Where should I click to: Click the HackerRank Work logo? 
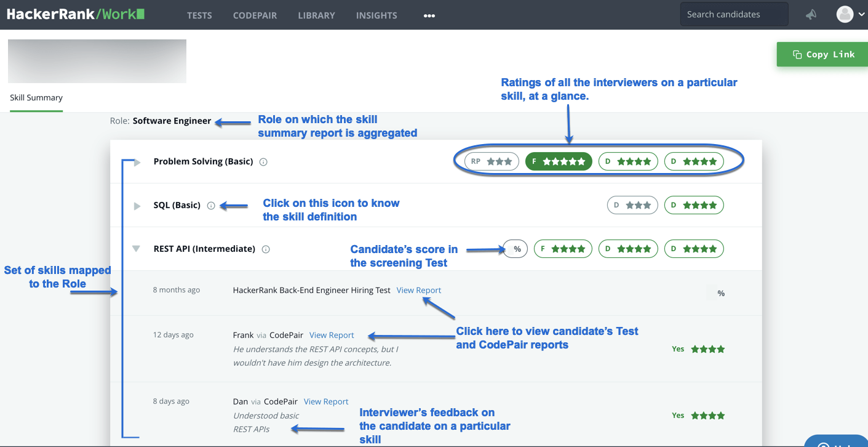pos(76,14)
